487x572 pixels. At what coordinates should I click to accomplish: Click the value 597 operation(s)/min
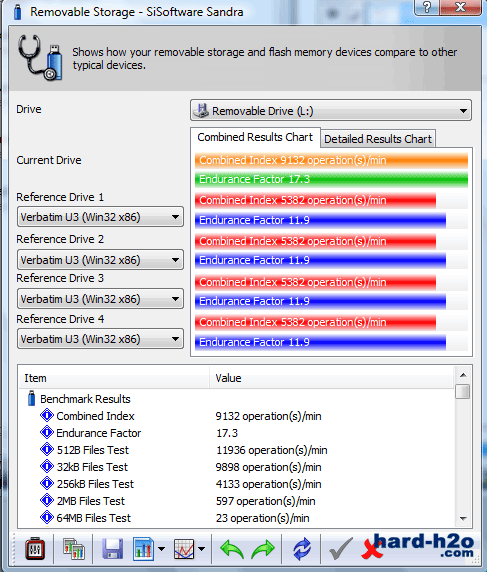pos(266,501)
